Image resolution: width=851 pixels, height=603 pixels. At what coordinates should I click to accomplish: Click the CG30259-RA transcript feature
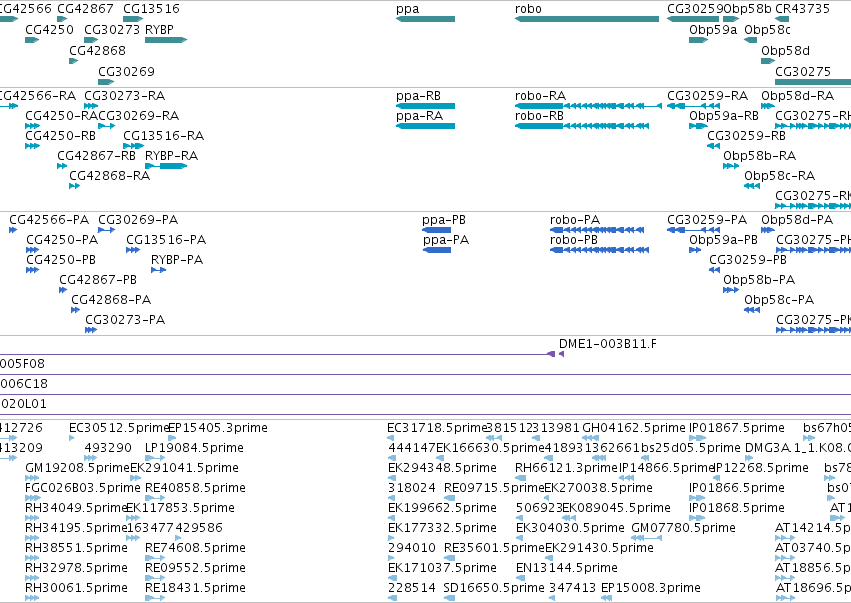tap(694, 106)
